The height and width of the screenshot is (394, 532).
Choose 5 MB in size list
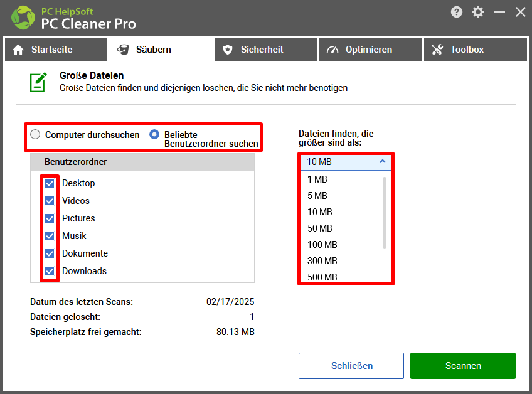pos(342,196)
